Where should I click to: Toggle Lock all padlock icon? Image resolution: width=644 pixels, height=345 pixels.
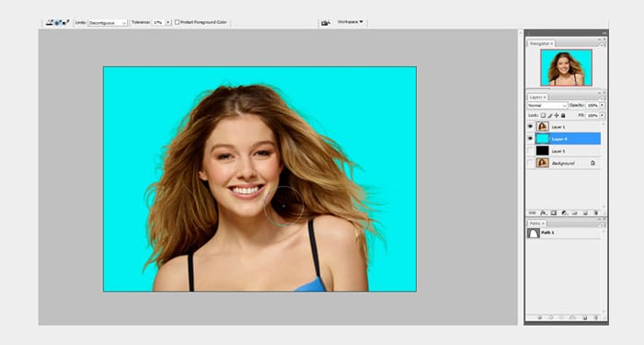click(563, 115)
